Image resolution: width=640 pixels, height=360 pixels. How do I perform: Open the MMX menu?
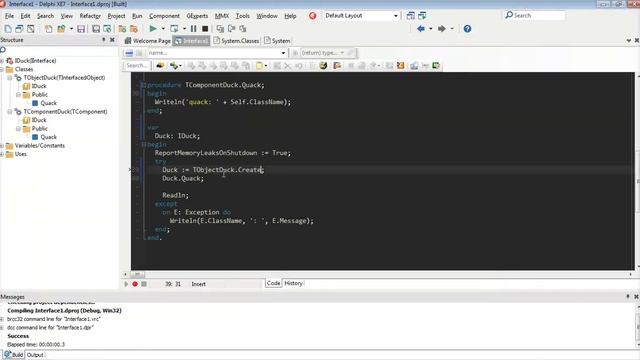[x=222, y=16]
